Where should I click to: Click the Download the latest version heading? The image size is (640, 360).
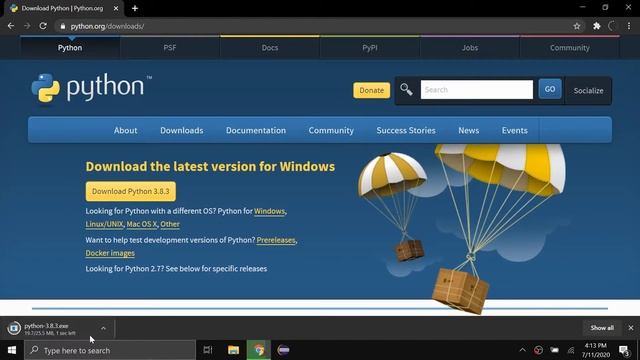click(210, 167)
